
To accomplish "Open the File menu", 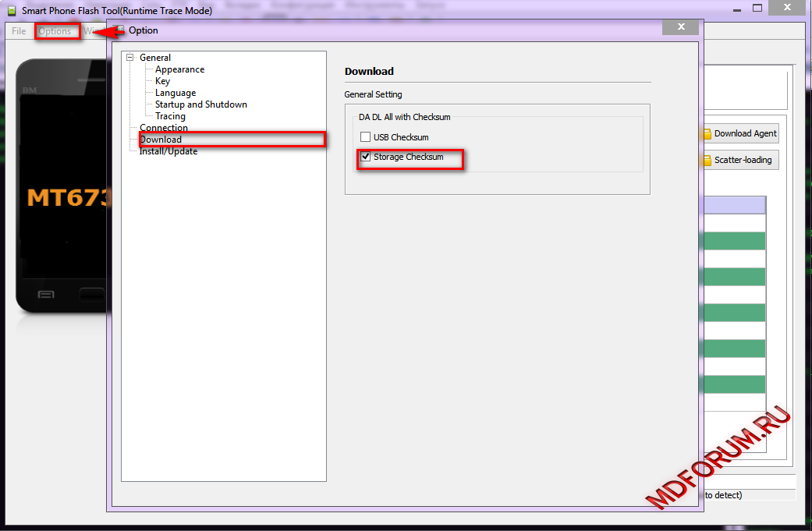I will pyautogui.click(x=19, y=31).
